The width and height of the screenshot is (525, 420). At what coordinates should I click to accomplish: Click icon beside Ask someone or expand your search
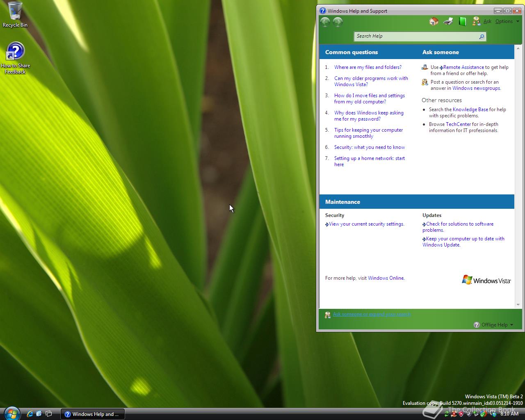point(327,315)
